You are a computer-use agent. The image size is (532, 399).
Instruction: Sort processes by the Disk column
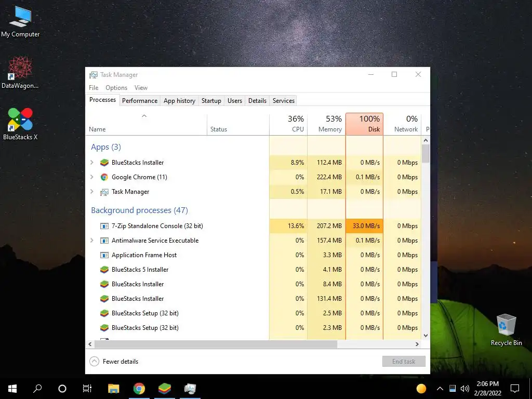(x=364, y=124)
